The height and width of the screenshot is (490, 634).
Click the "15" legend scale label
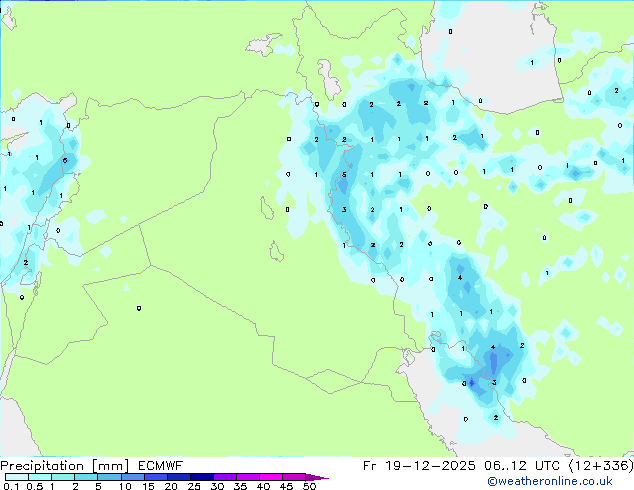tap(148, 486)
